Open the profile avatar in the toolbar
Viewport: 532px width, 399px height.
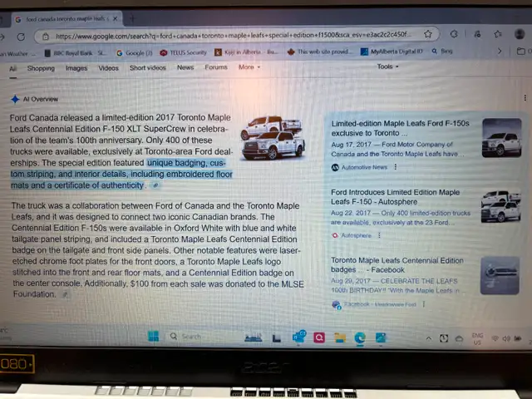pyautogui.click(x=520, y=34)
